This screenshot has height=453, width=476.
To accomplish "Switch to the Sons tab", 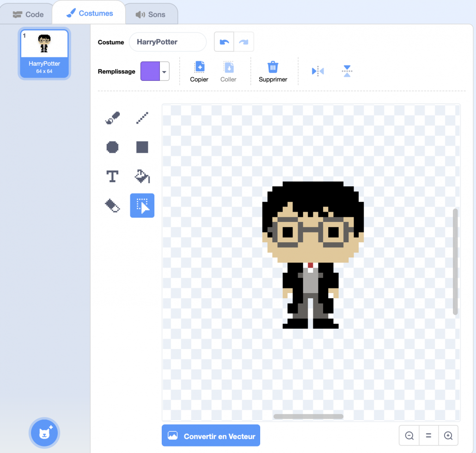I will (x=151, y=14).
